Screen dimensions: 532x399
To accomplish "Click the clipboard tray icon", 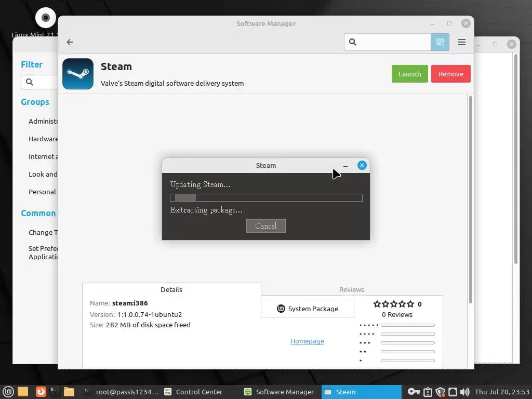I will pos(428,392).
